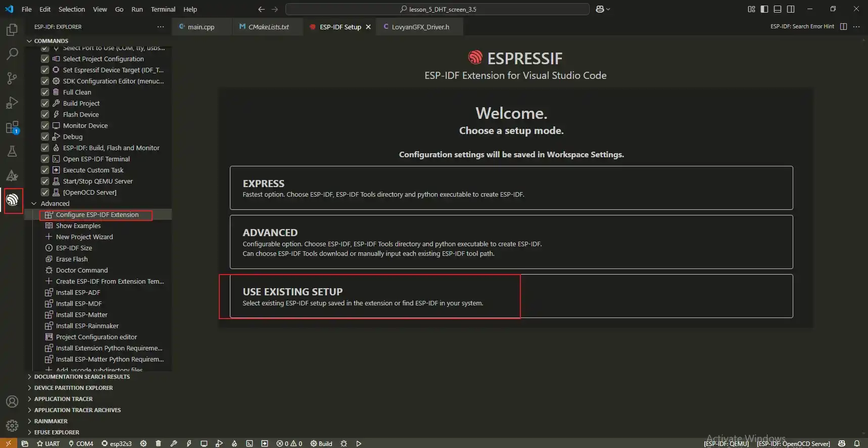Click the flash lightning icon in status bar

(x=189, y=443)
